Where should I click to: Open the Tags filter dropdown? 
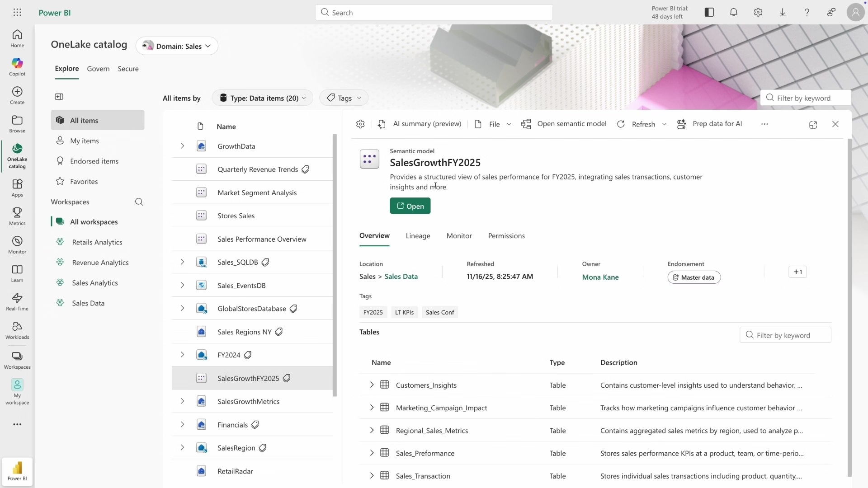(x=344, y=98)
